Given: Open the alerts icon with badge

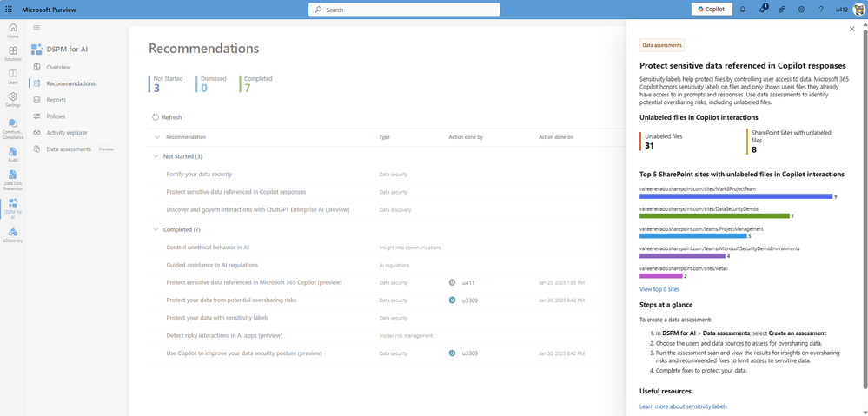Looking at the screenshot, I should (x=763, y=9).
